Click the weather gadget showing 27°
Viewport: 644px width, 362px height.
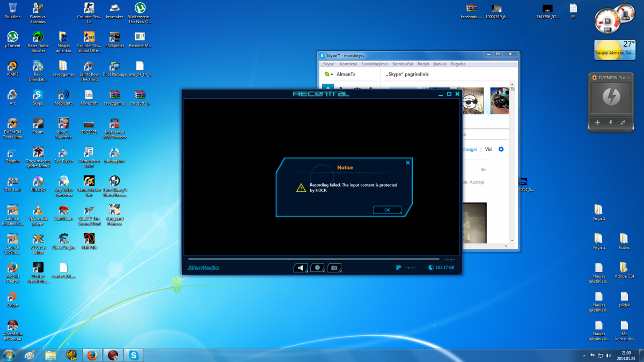(x=614, y=49)
